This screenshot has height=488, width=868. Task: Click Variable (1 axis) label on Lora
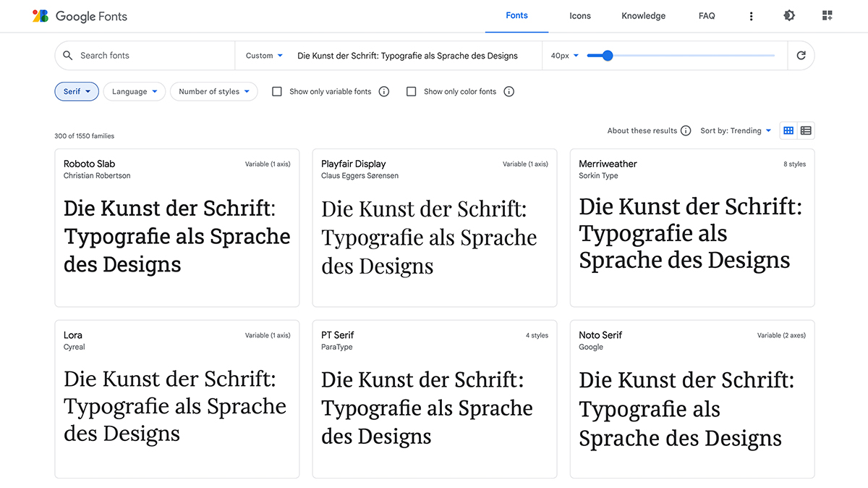coord(268,336)
